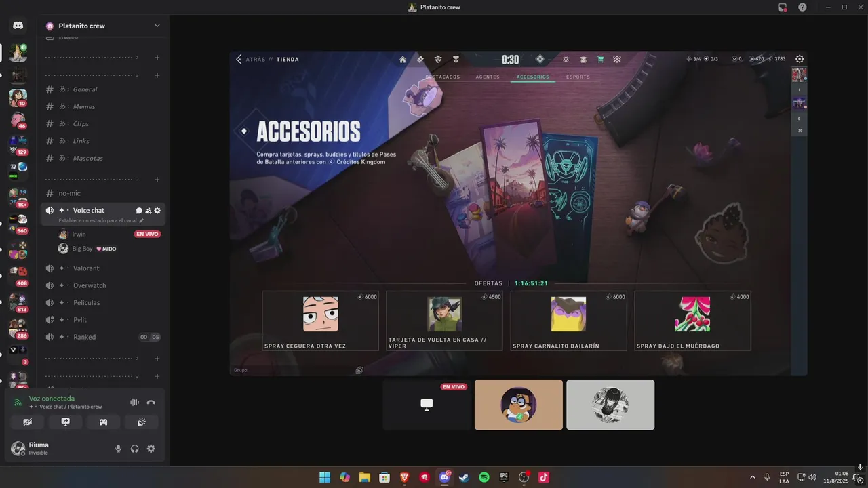Open Discord direct messages home icon
868x488 pixels.
click(x=18, y=26)
